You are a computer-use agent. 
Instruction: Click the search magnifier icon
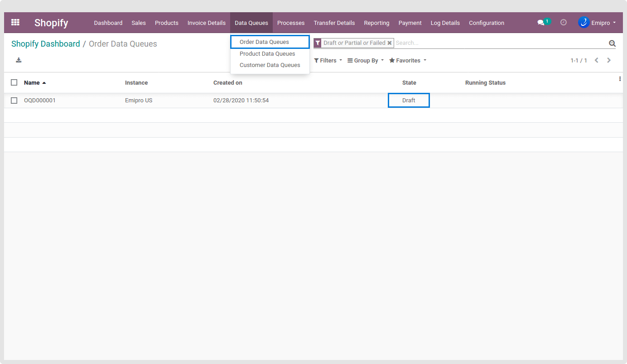point(612,43)
